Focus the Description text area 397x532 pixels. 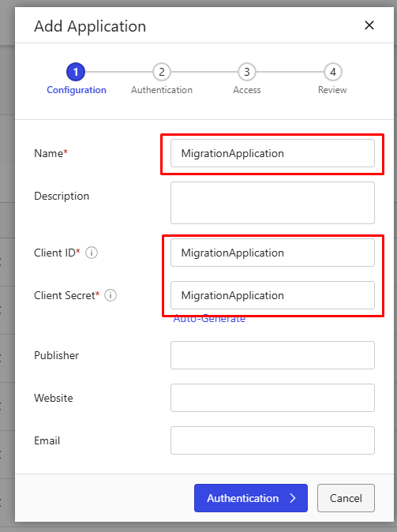pos(272,203)
